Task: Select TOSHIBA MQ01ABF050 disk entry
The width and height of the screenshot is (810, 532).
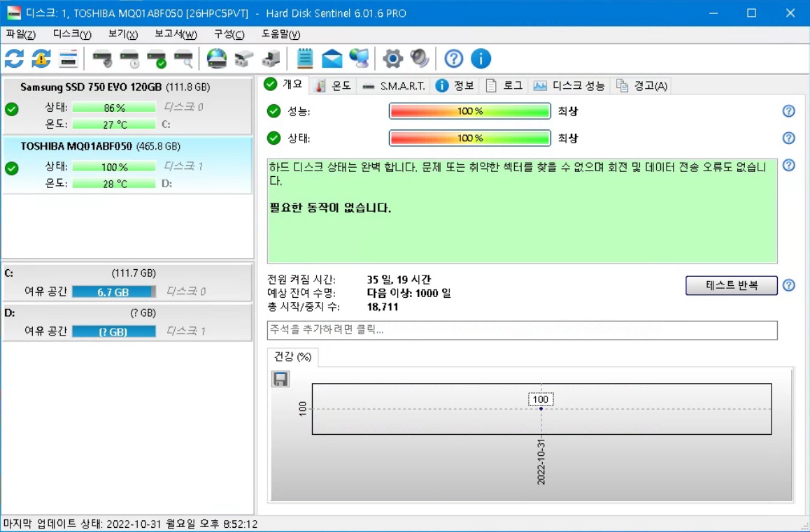Action: (x=127, y=165)
